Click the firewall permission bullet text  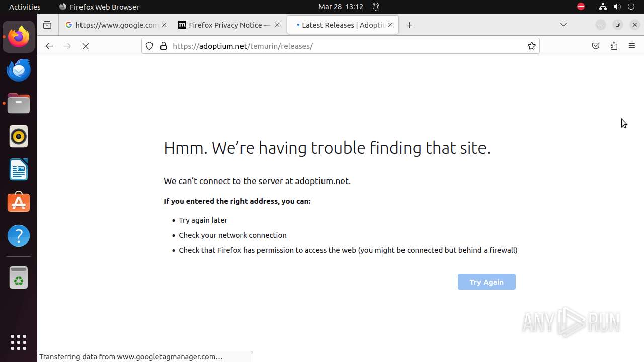(348, 250)
